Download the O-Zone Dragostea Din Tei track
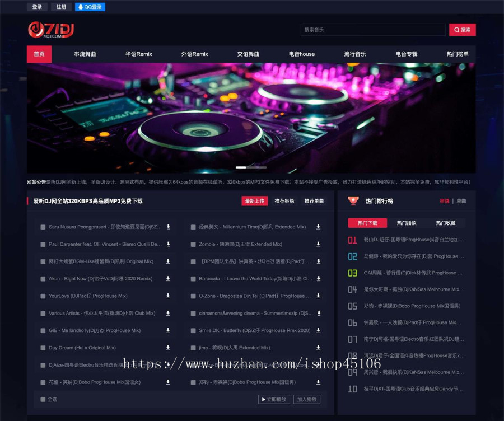The image size is (504, 421). (x=318, y=296)
